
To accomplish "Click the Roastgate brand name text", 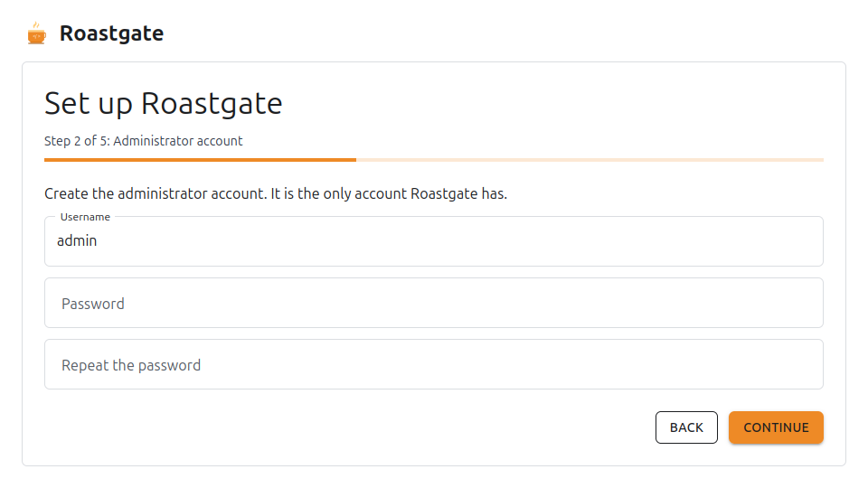I will (x=111, y=33).
